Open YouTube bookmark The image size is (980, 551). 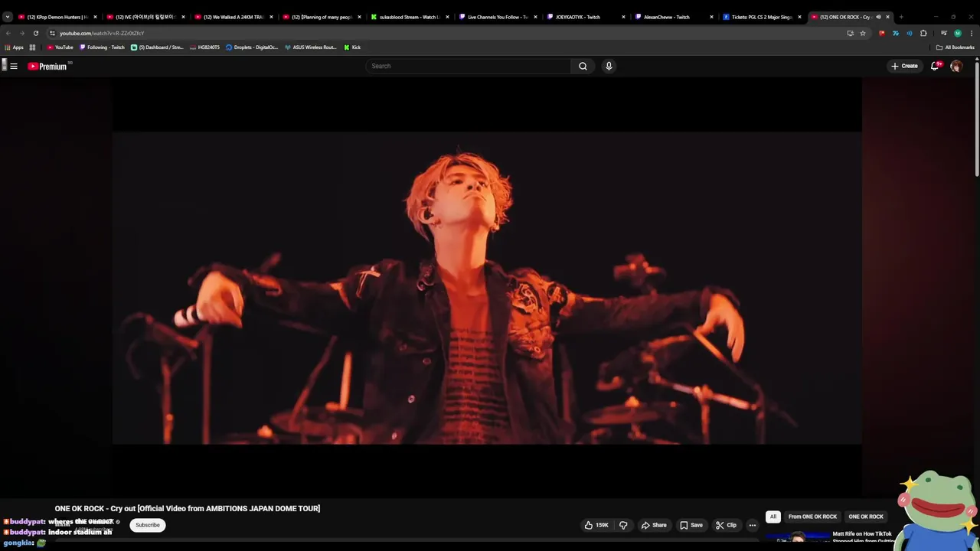tap(60, 47)
